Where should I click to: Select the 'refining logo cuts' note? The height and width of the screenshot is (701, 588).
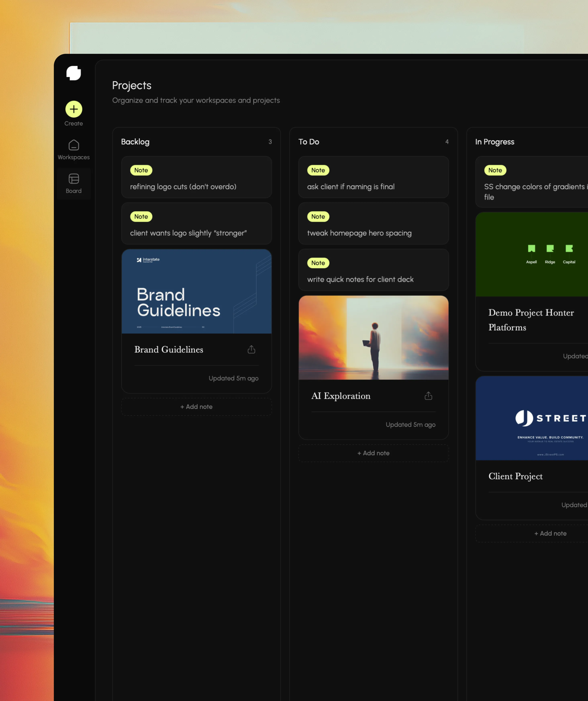pyautogui.click(x=196, y=177)
